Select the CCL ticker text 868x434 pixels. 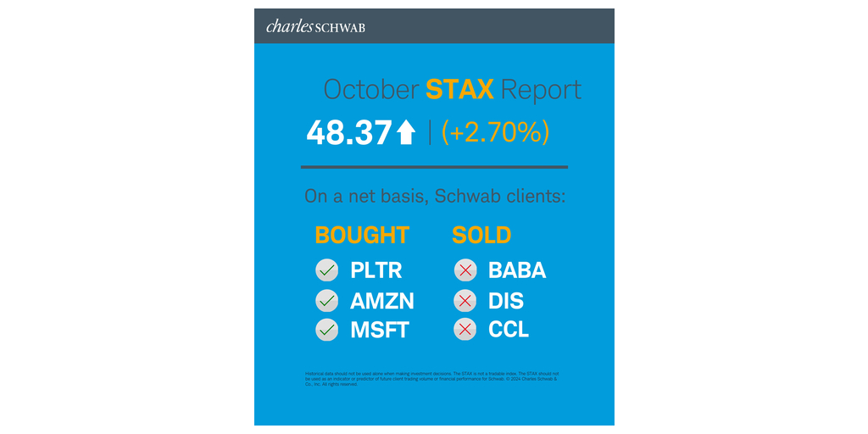(x=509, y=330)
